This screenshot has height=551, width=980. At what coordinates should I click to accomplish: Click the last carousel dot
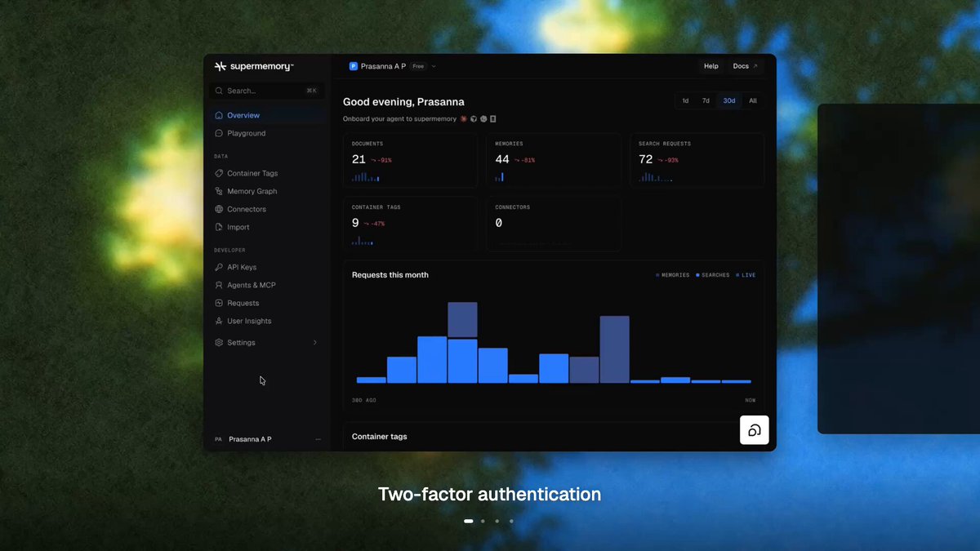click(511, 521)
